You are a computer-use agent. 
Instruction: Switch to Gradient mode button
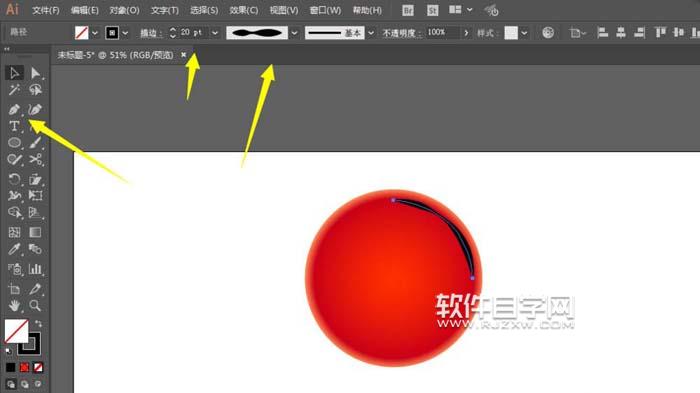click(x=24, y=368)
